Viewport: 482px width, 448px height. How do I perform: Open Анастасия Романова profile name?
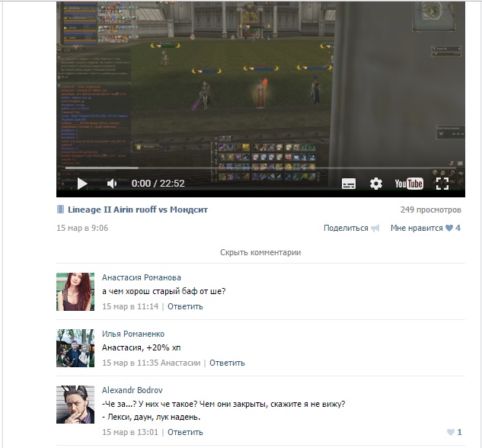(x=142, y=277)
